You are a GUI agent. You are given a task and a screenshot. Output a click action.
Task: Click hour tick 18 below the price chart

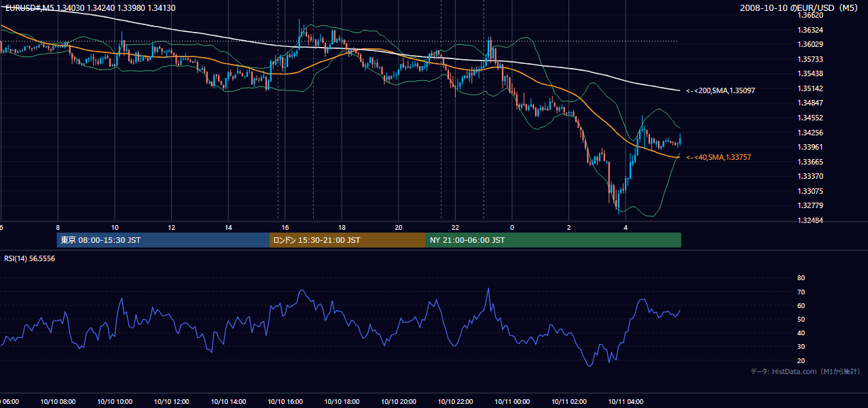click(x=342, y=227)
